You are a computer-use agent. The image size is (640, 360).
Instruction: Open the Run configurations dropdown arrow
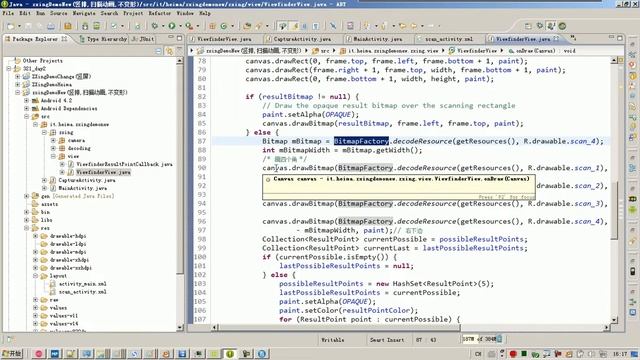[x=180, y=26]
